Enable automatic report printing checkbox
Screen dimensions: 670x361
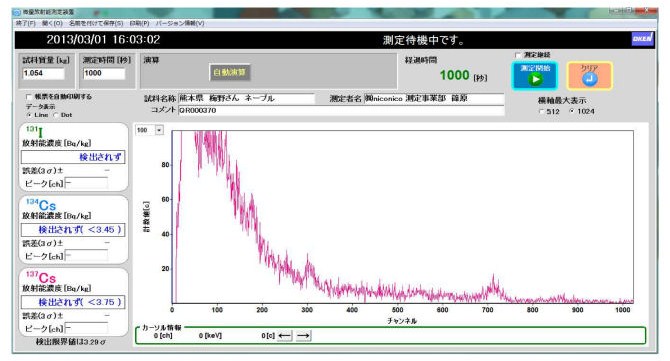[29, 97]
